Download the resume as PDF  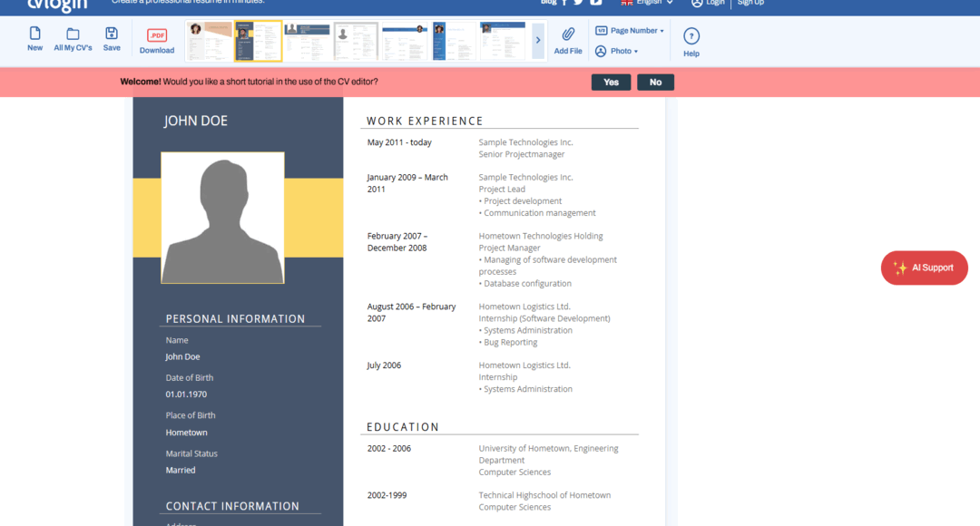[156, 40]
